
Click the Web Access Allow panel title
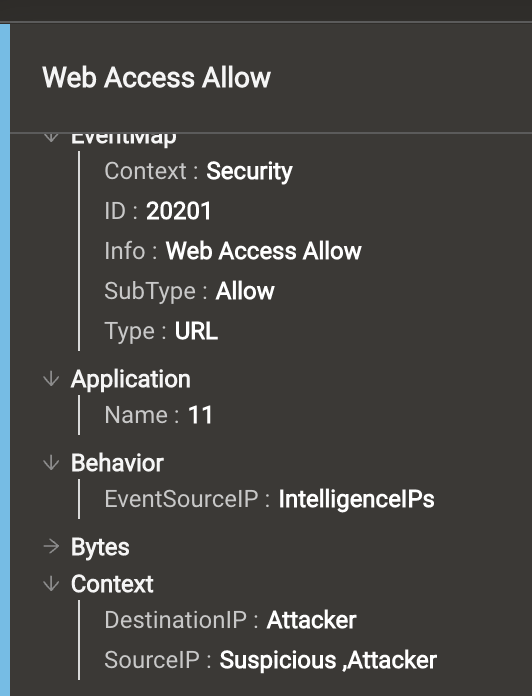[156, 78]
